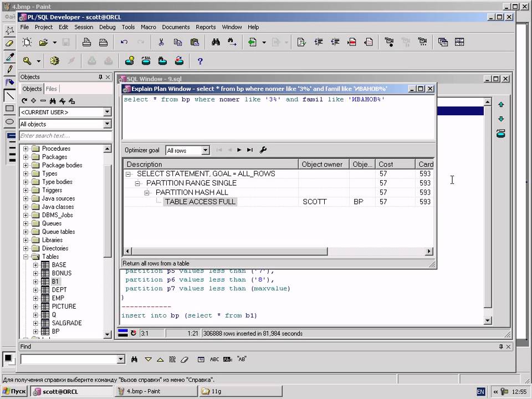The image size is (532, 399).
Task: Open the Session menu
Action: click(84, 27)
